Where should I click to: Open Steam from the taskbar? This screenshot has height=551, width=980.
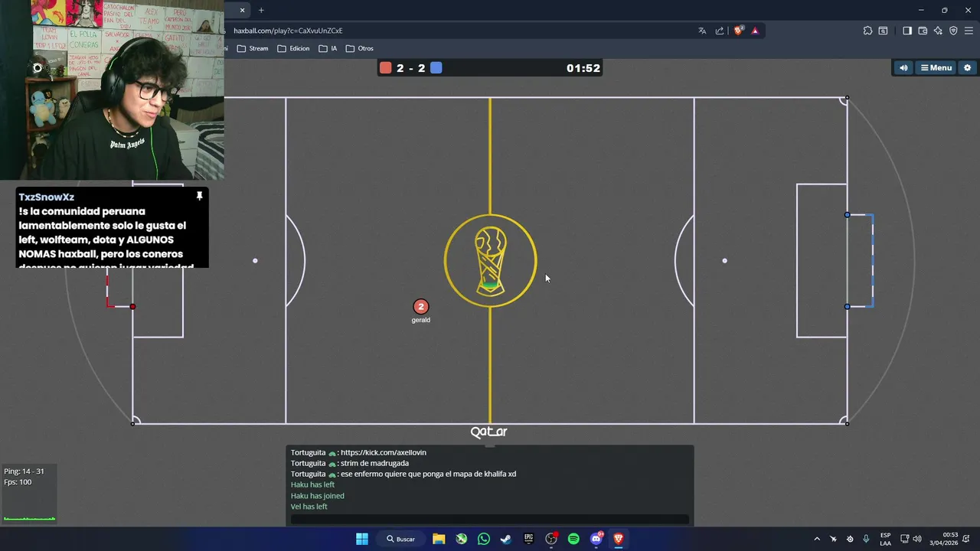tap(506, 539)
